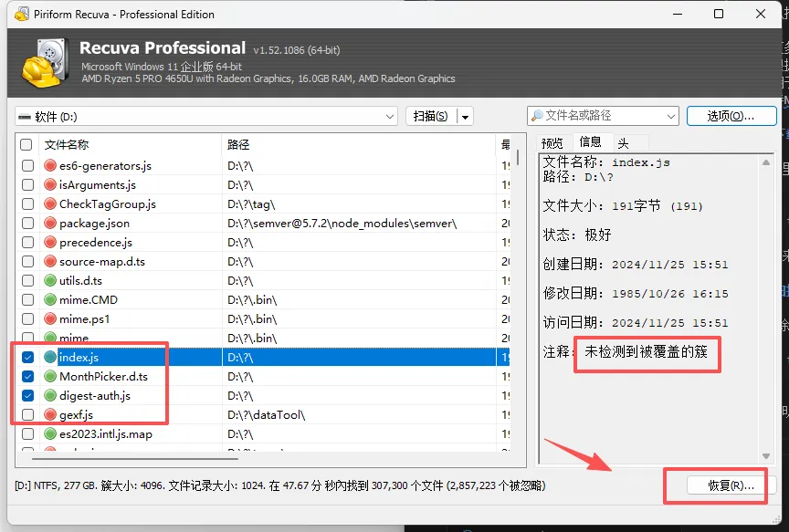Click the status bar NTFS summary text
The image size is (789, 532).
pyautogui.click(x=279, y=485)
